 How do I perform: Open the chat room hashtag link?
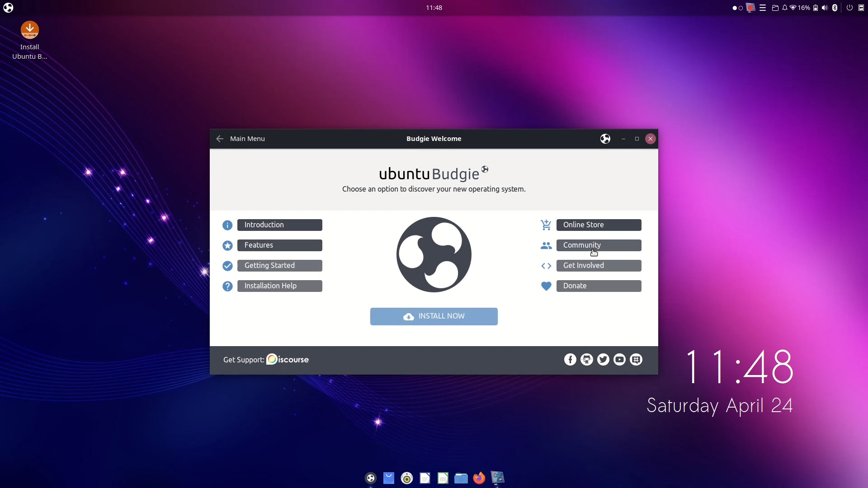(x=636, y=360)
